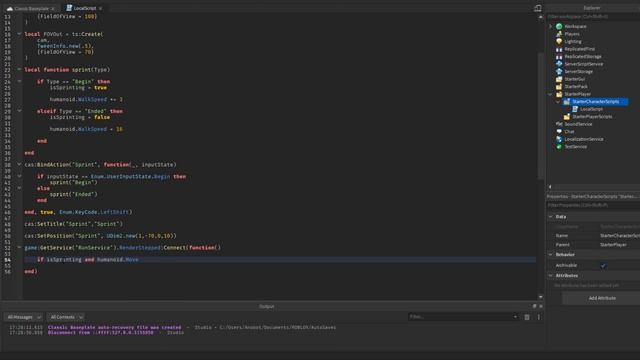Screen dimensions: 640x360
Task: Click the editor scrollbar down arrow
Action: point(540,297)
